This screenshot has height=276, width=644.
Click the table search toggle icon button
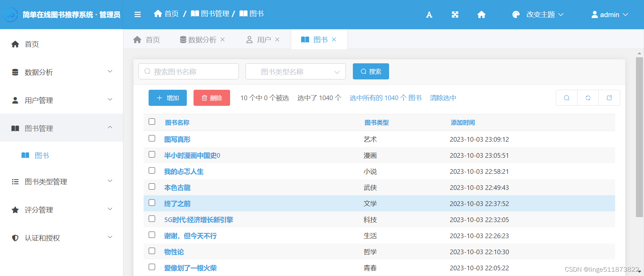pyautogui.click(x=567, y=98)
